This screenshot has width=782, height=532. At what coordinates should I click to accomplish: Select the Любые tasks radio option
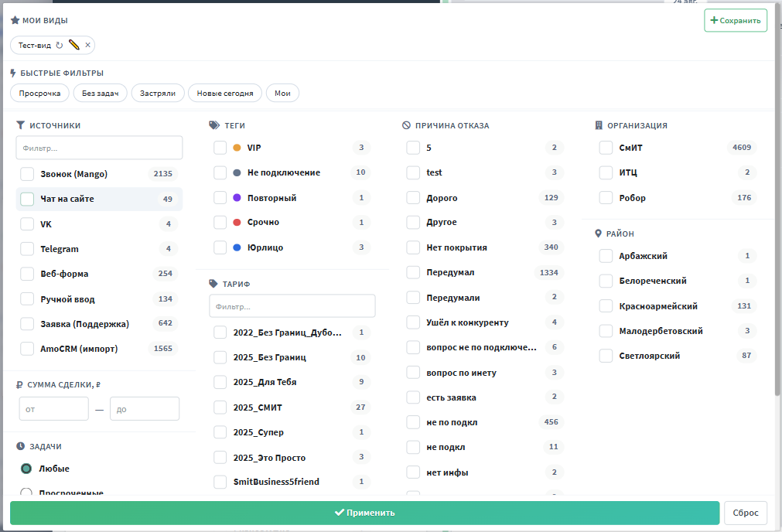26,469
